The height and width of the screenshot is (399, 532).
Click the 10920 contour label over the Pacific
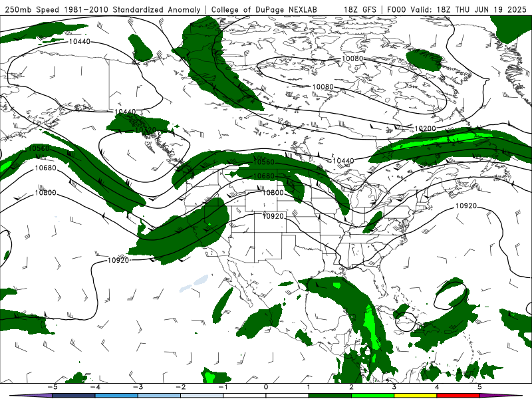[118, 260]
